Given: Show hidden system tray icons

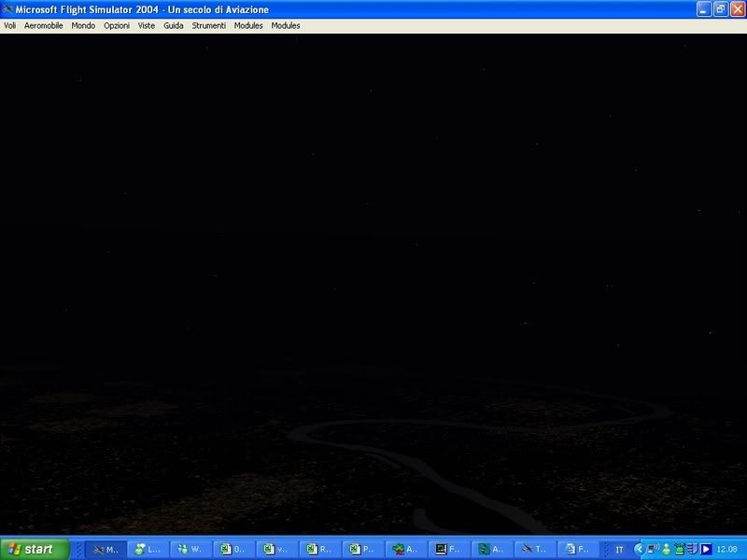Looking at the screenshot, I should point(639,550).
